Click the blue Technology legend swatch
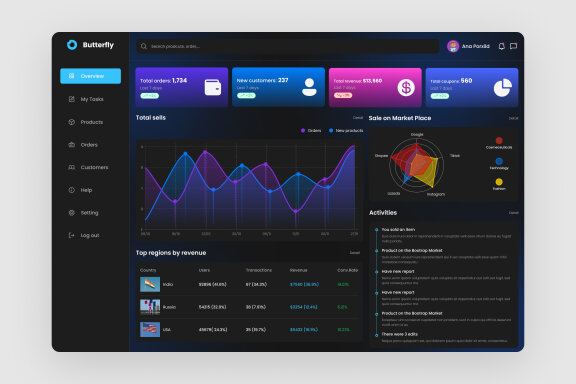Viewport: 576px width, 384px height. pos(499,161)
